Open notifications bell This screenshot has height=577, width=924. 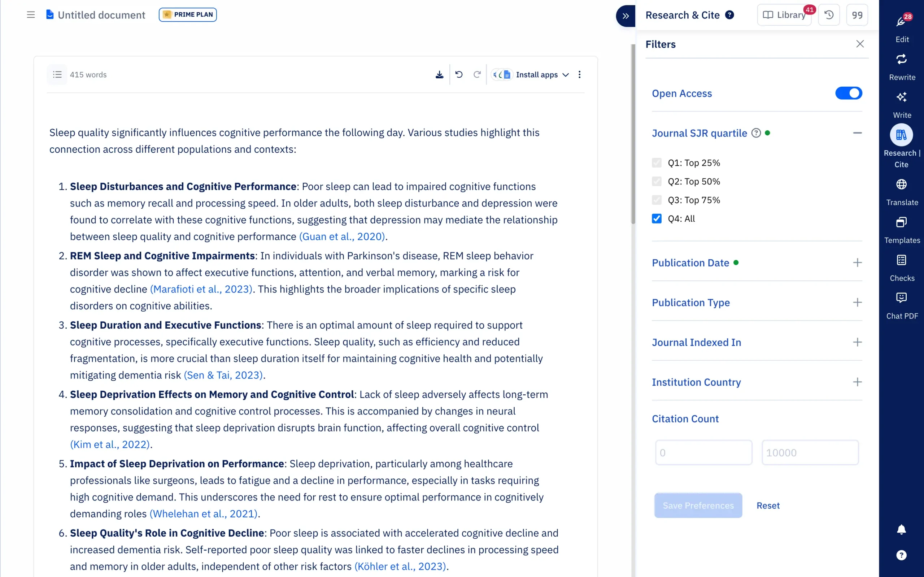[x=901, y=529]
